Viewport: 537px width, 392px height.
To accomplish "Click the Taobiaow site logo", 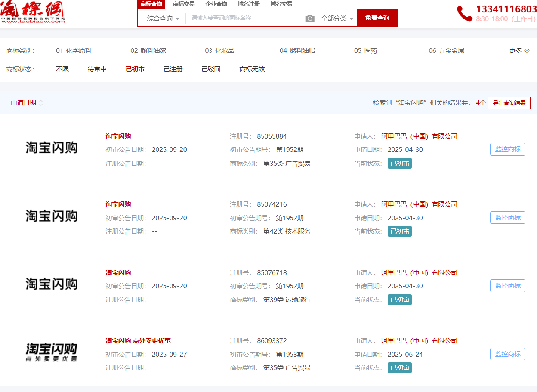I will (x=33, y=12).
